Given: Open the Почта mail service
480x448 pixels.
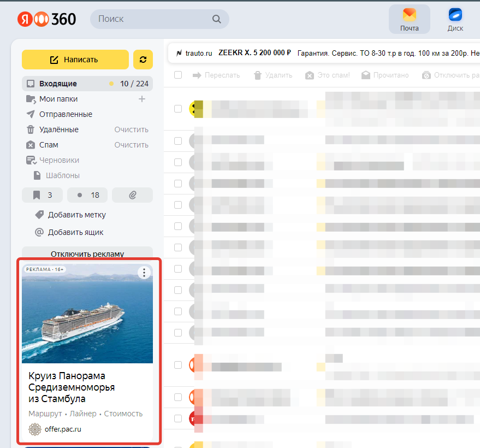Looking at the screenshot, I should (x=410, y=19).
